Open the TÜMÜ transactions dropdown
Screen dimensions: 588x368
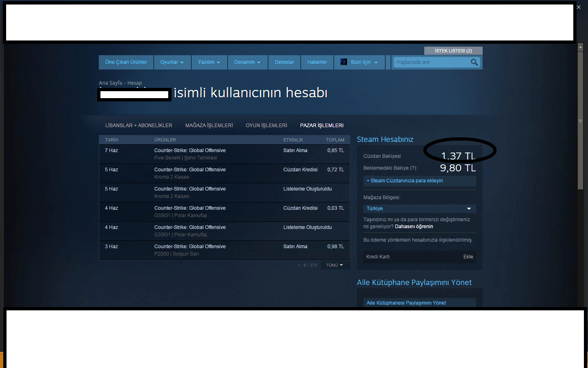[335, 265]
